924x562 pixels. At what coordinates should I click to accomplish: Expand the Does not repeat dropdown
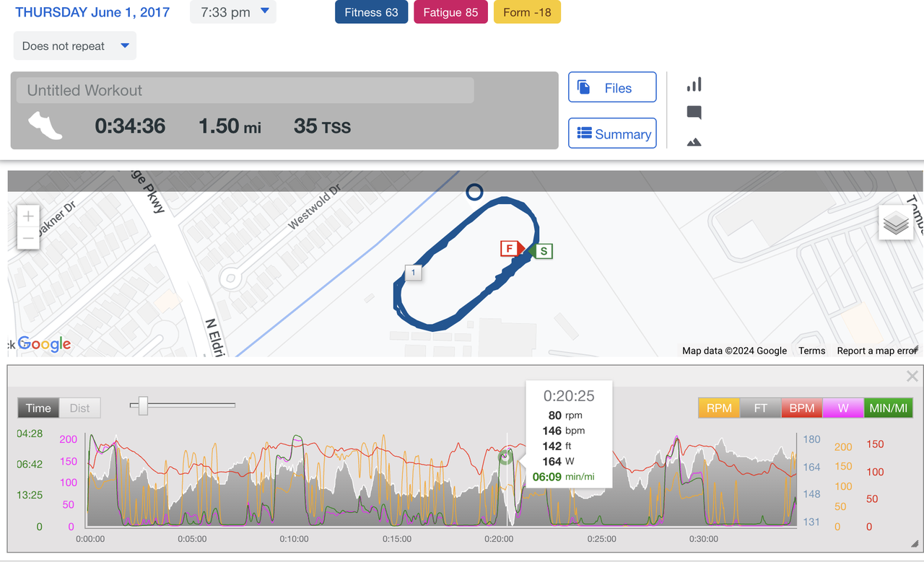point(75,46)
